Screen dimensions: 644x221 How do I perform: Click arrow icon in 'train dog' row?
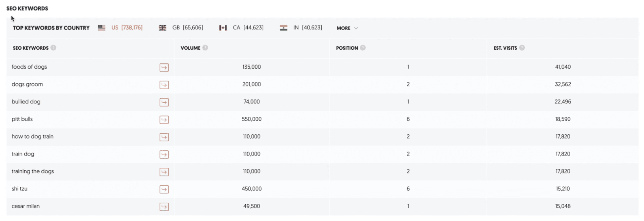[x=164, y=154]
